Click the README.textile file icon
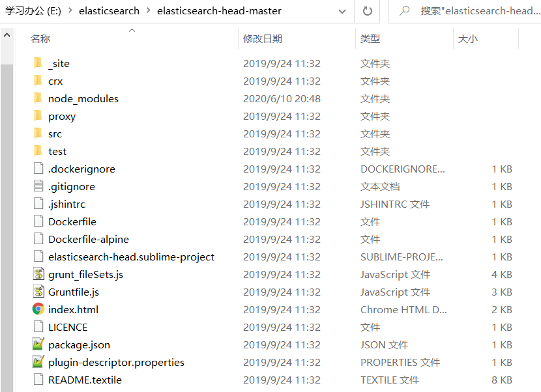 38,380
